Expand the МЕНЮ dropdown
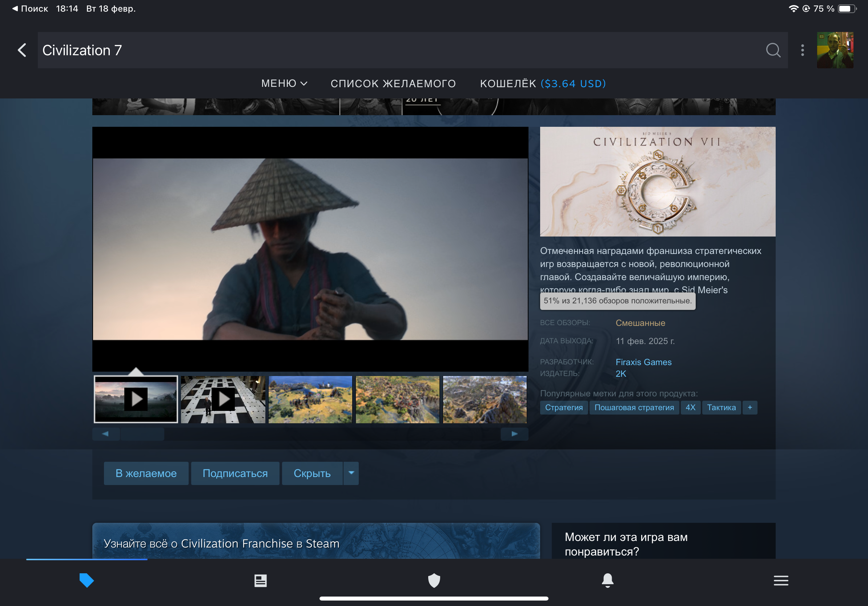The height and width of the screenshot is (606, 868). pos(284,84)
